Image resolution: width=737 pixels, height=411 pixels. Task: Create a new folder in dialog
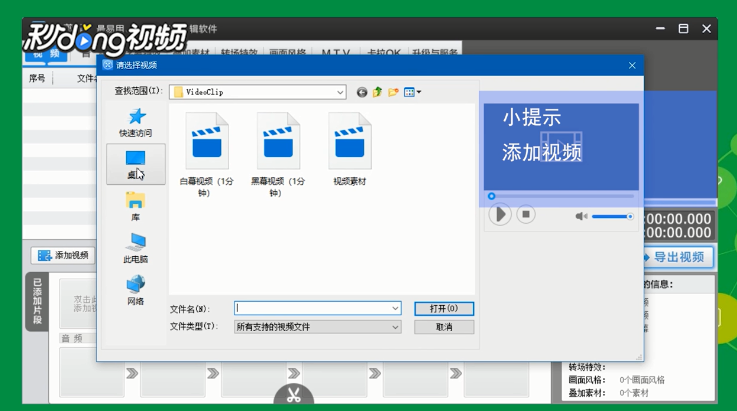[x=393, y=92]
